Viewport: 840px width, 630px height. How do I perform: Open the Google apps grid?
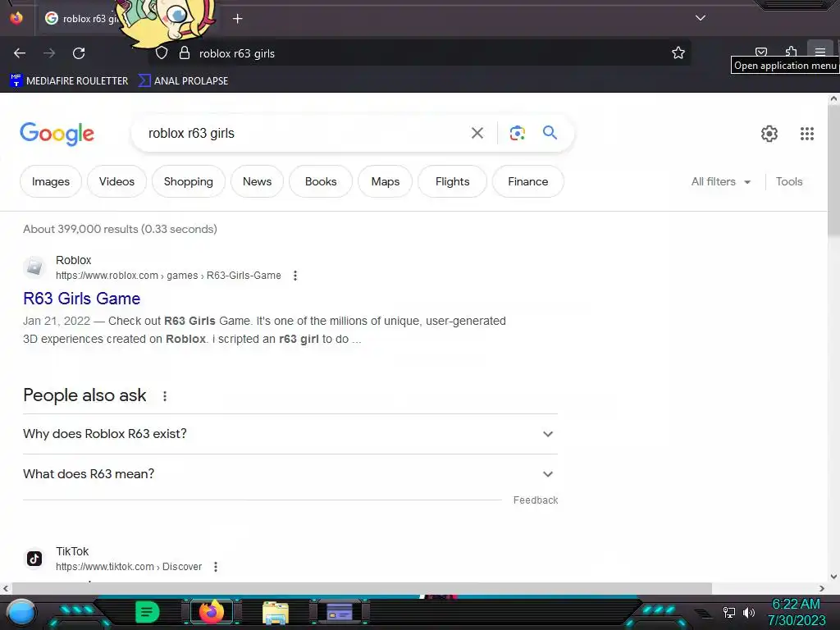(807, 134)
